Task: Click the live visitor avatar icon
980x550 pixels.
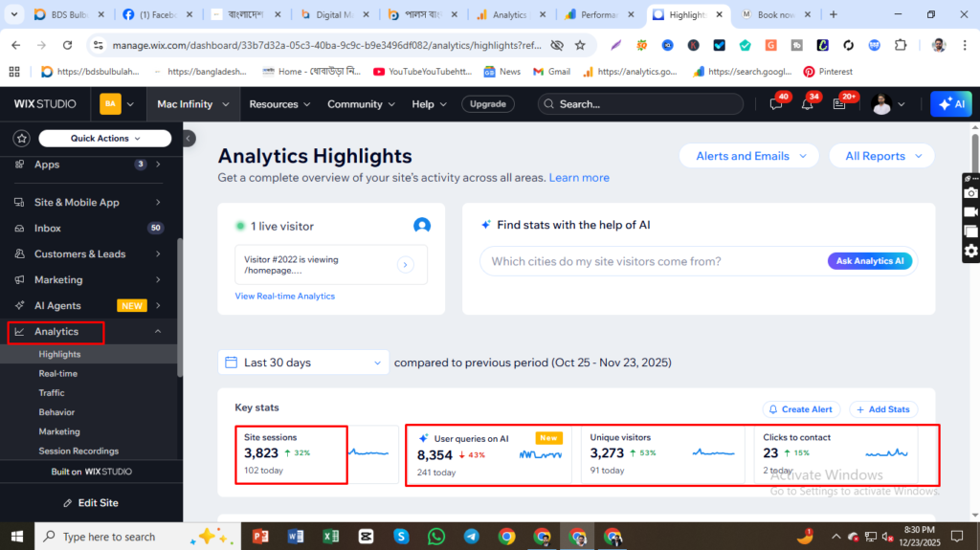Action: point(422,226)
